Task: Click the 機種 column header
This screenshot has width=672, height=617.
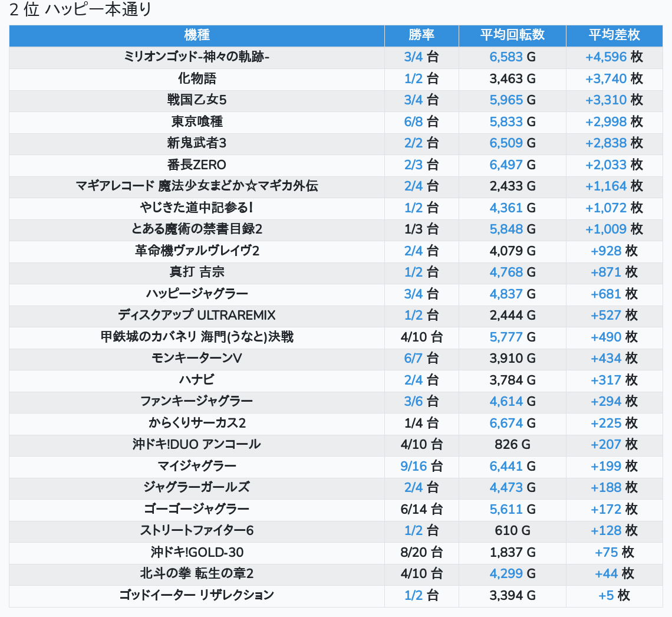Action: pyautogui.click(x=197, y=35)
